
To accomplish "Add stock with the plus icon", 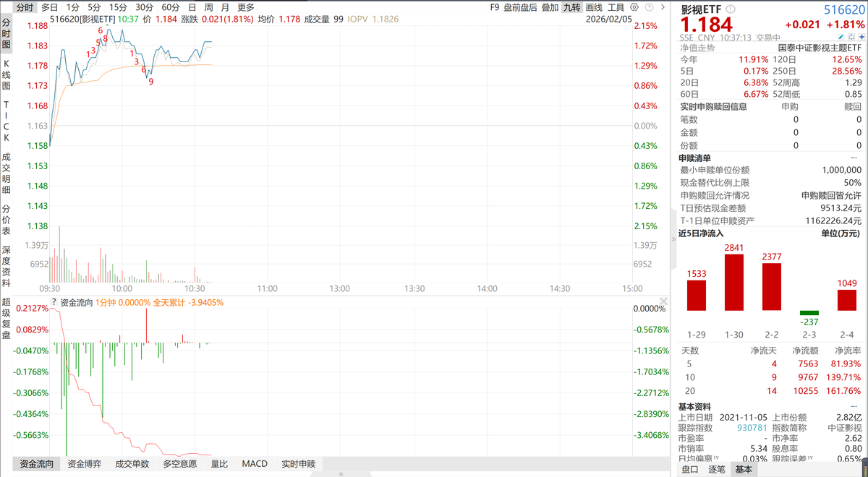I will coord(861,37).
